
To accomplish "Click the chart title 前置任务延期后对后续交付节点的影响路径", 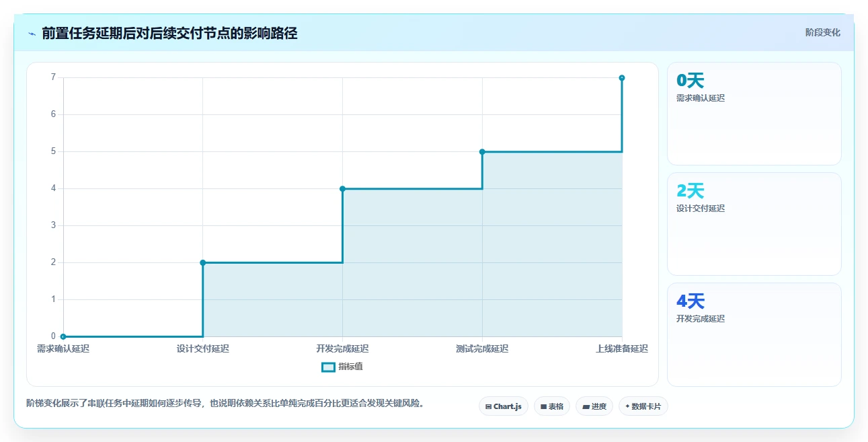I will 169,33.
